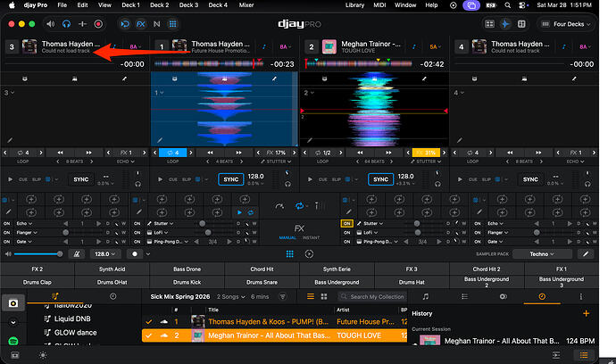Click the deck 2 active FX 31% button

426,153
